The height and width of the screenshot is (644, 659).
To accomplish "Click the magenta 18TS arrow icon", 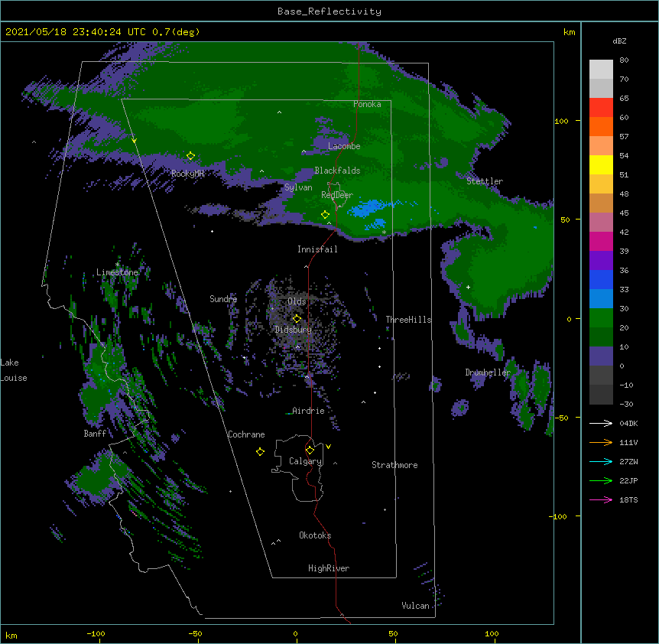I will click(601, 499).
